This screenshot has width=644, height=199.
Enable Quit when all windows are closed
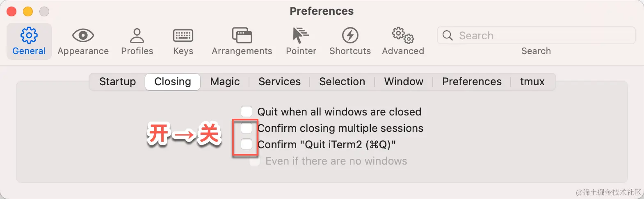coord(247,111)
